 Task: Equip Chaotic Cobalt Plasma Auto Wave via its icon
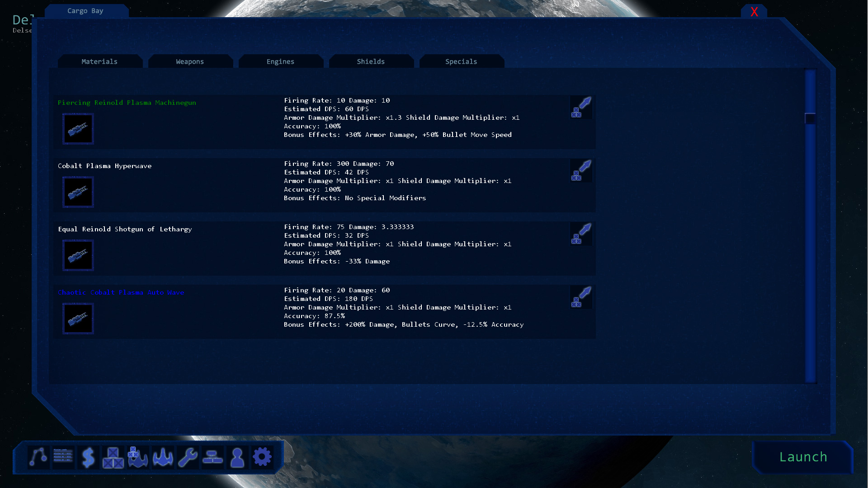tap(581, 297)
